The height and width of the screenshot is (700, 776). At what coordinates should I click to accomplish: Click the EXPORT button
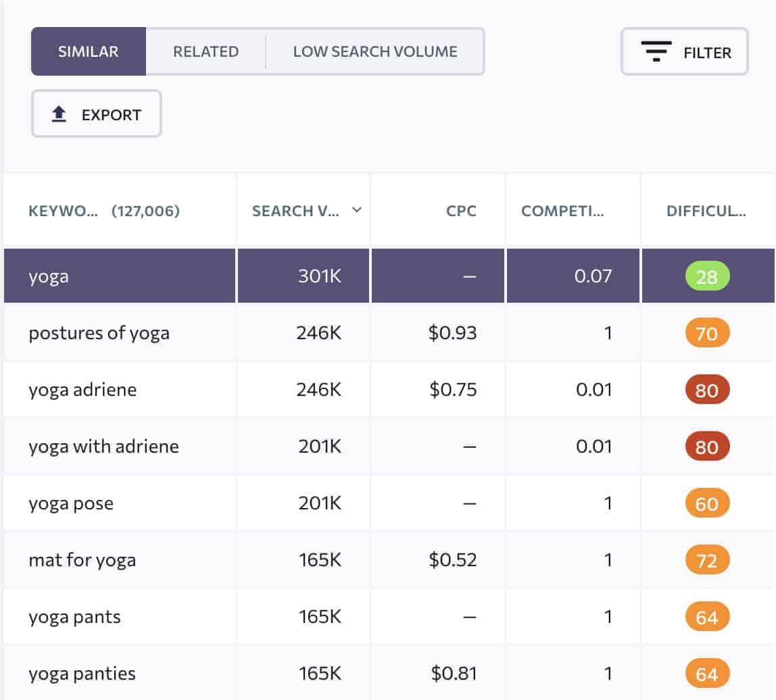(x=96, y=114)
